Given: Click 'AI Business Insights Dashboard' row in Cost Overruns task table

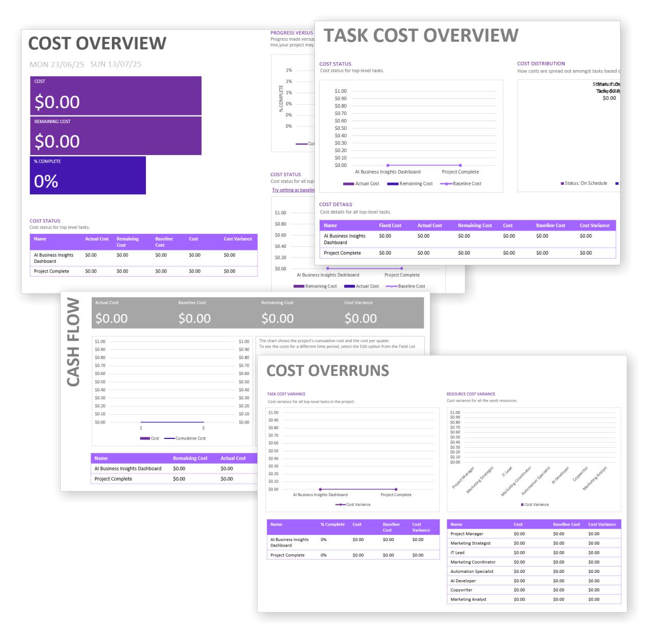Looking at the screenshot, I should 353,543.
